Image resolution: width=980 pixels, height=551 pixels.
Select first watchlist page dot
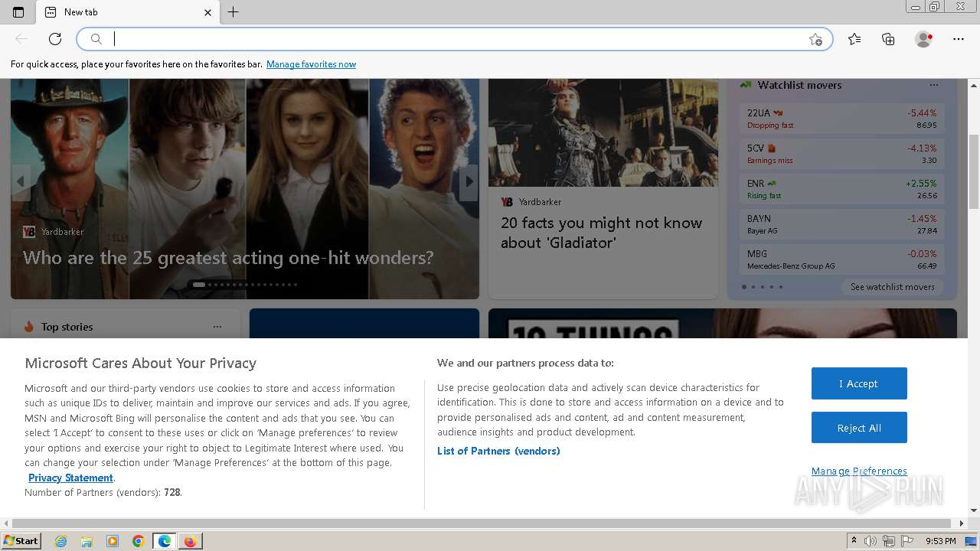[x=743, y=287]
